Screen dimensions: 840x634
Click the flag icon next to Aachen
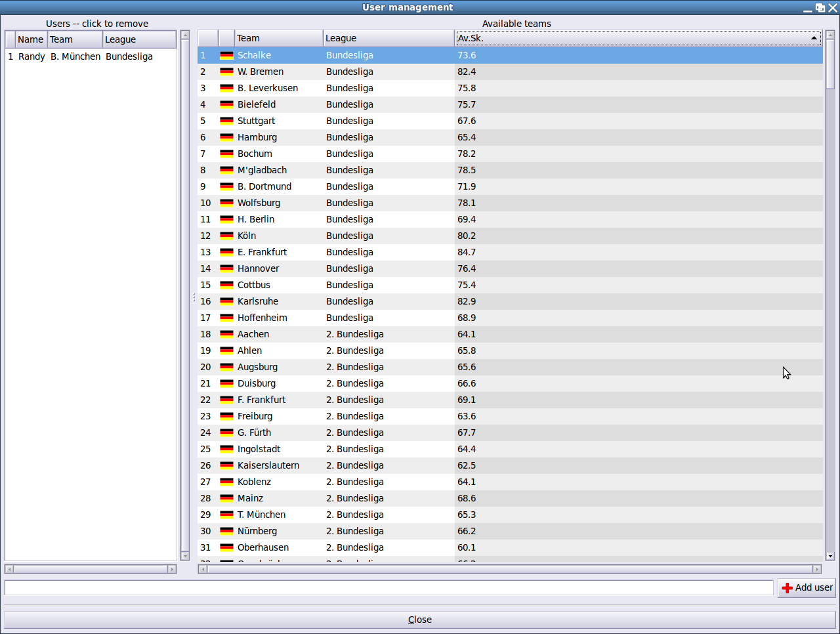point(226,335)
